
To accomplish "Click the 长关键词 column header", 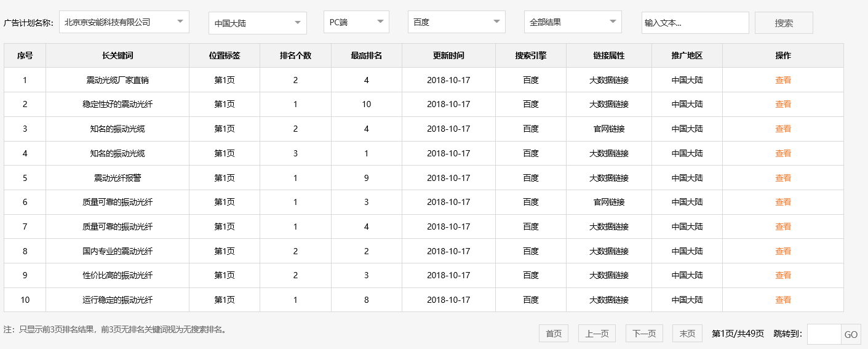I will [x=117, y=55].
